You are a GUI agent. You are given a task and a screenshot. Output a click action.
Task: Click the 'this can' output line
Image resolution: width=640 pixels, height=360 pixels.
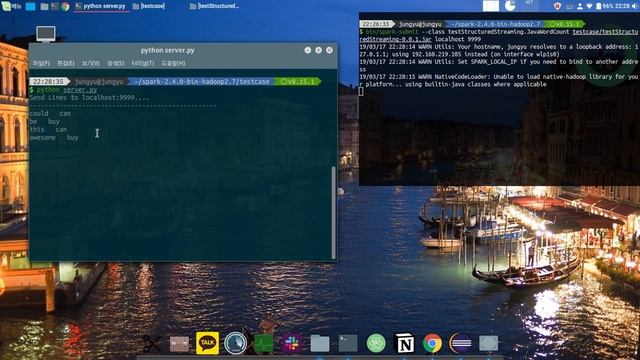click(48, 129)
